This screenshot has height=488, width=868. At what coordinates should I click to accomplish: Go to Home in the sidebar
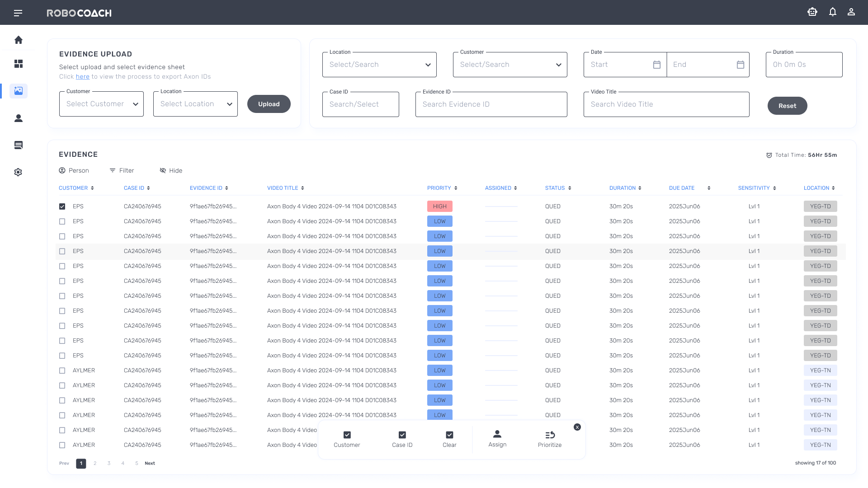click(19, 40)
